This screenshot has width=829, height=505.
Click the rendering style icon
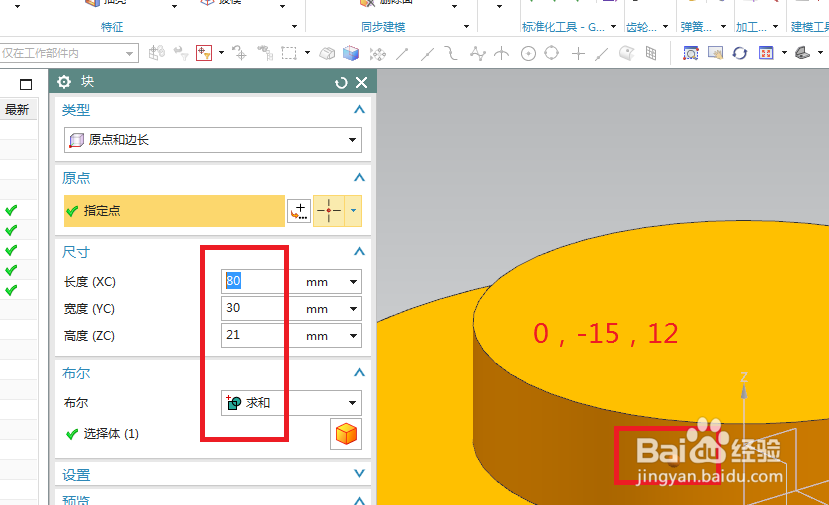803,53
